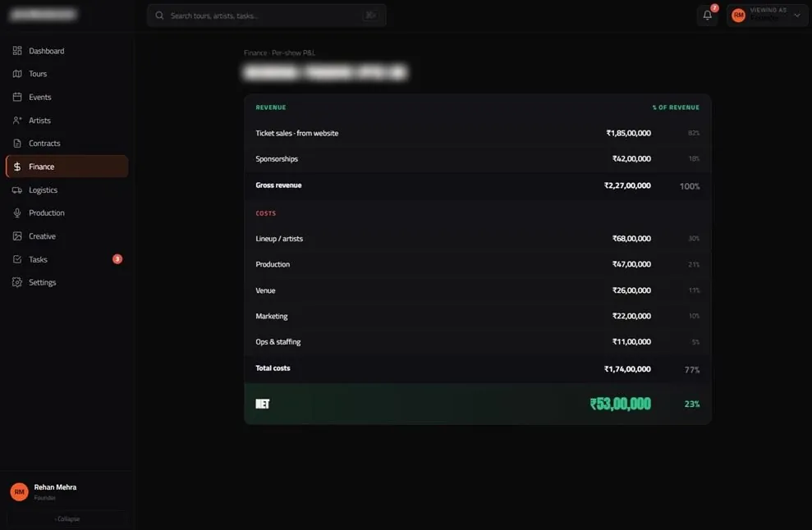This screenshot has width=812, height=530.
Task: Open the Tasks menu item
Action: [67, 259]
